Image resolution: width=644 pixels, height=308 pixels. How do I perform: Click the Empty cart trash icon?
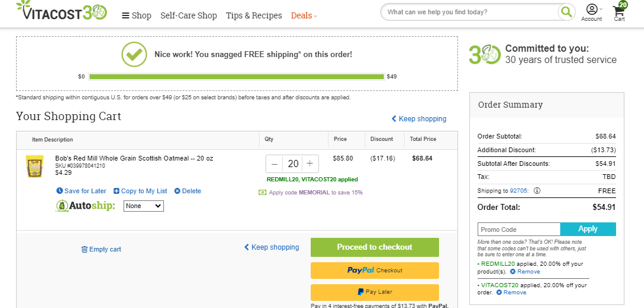(x=84, y=249)
